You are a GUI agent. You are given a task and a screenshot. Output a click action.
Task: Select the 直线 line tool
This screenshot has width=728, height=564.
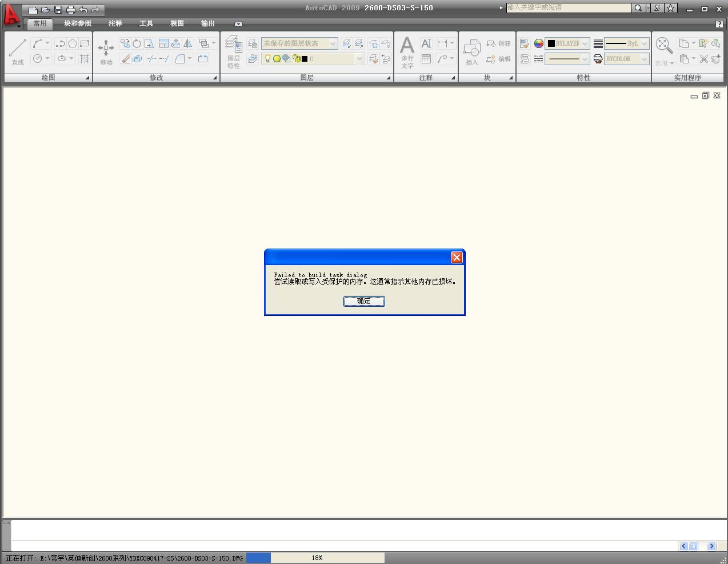(x=18, y=51)
